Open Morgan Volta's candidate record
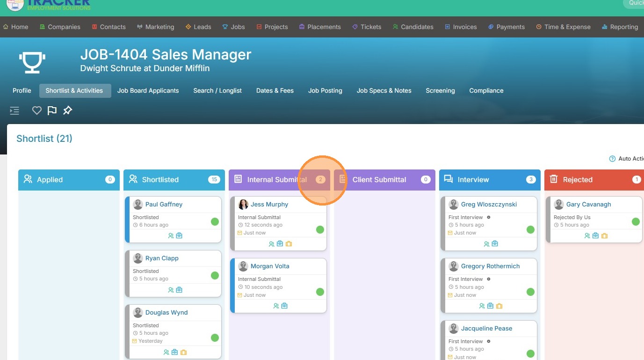 tap(270, 266)
